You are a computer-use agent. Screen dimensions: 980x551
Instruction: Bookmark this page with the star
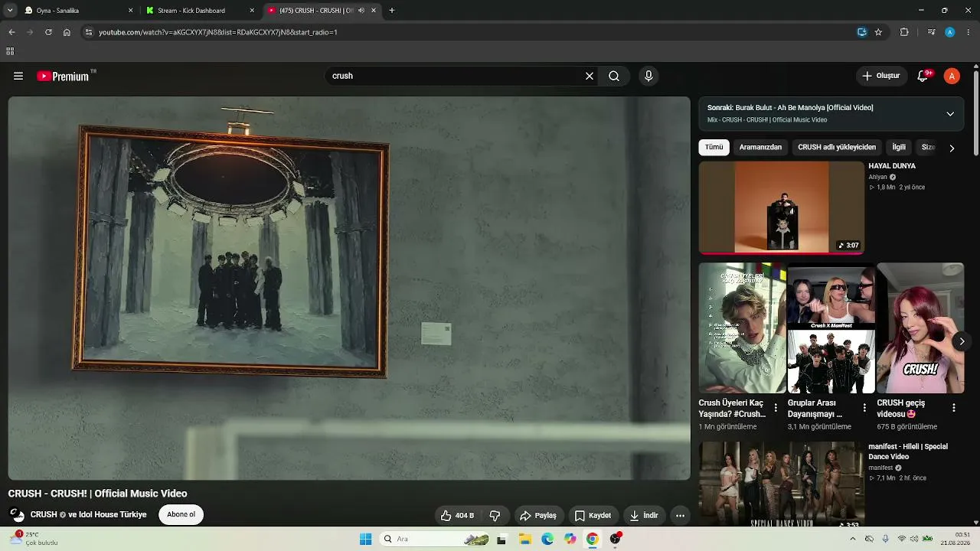pos(878,32)
